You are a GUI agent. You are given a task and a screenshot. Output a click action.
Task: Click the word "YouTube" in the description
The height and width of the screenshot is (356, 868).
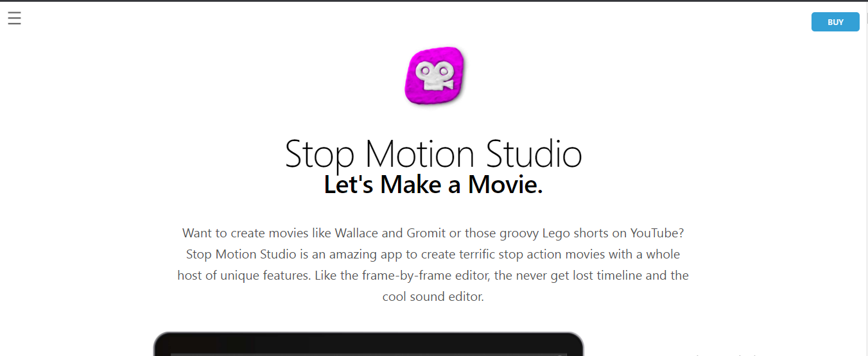657,233
